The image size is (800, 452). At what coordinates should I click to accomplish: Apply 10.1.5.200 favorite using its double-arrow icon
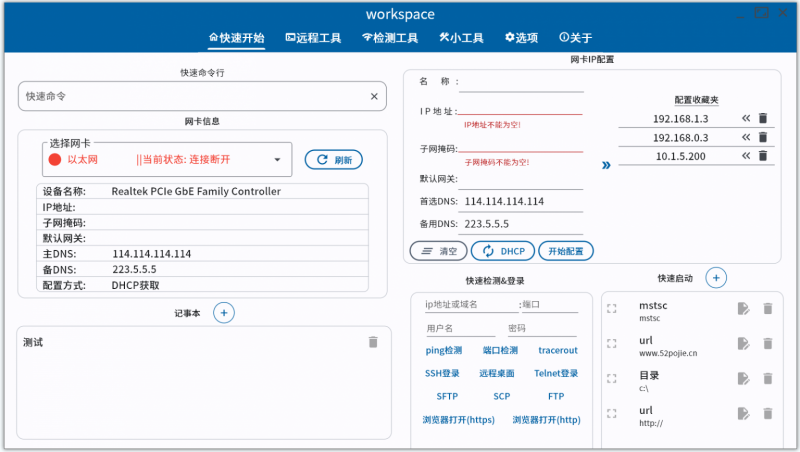pos(746,156)
